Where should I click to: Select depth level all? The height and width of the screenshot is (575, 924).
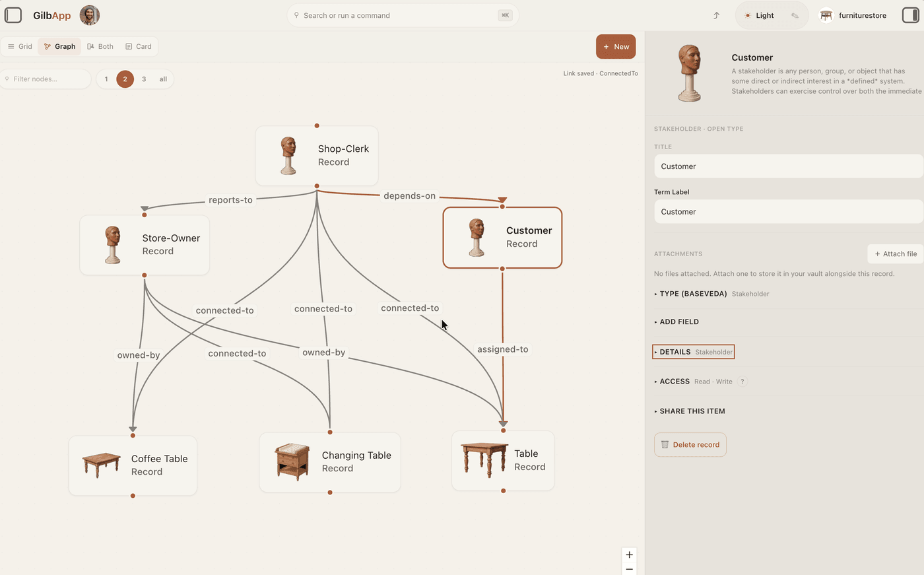163,79
